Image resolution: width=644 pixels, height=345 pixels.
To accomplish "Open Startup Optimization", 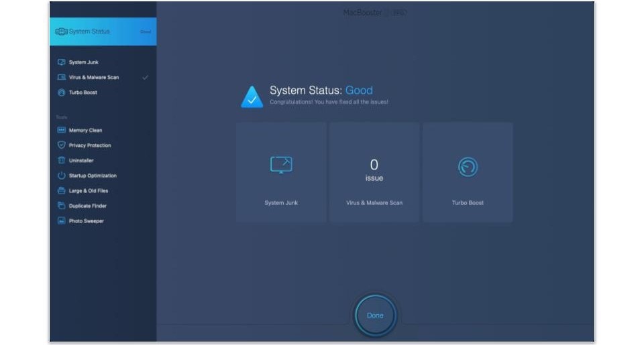I will click(x=93, y=176).
